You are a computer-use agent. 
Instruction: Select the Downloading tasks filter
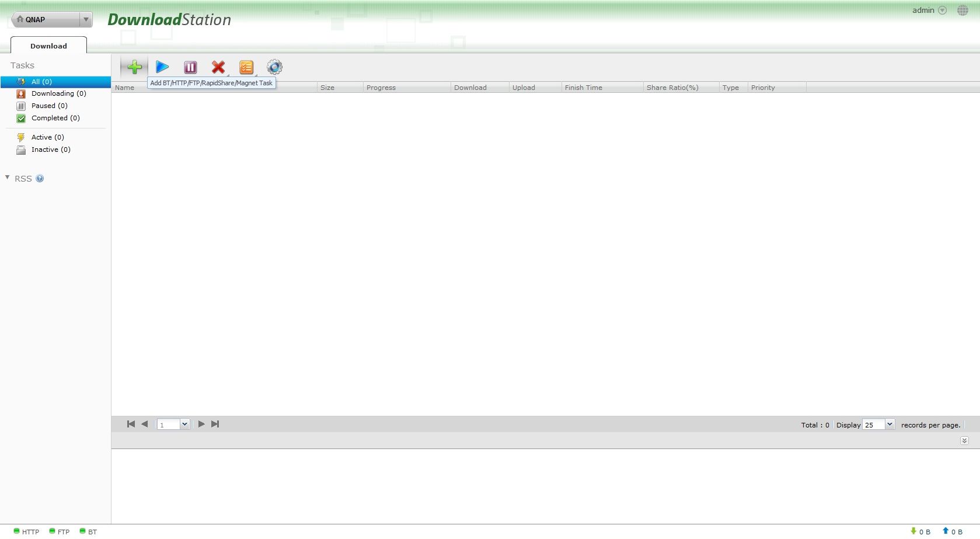point(58,93)
